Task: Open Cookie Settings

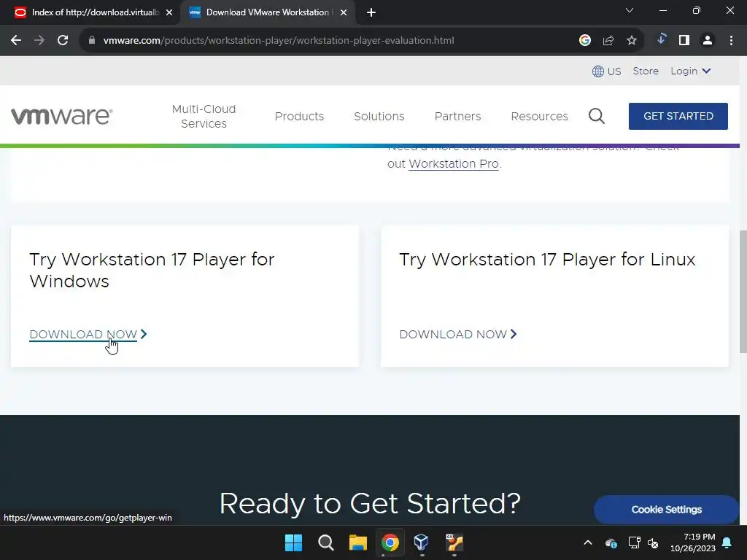Action: pyautogui.click(x=666, y=510)
